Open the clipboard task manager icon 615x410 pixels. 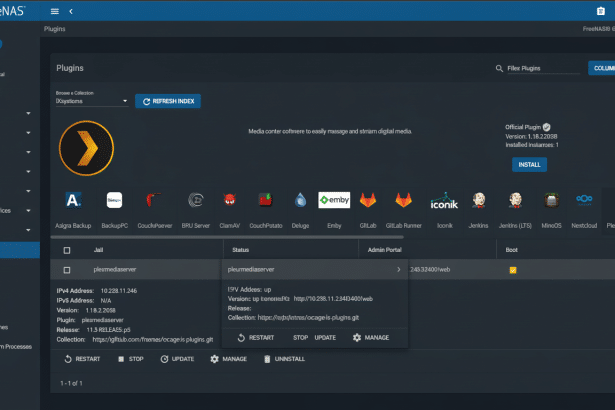(x=600, y=11)
